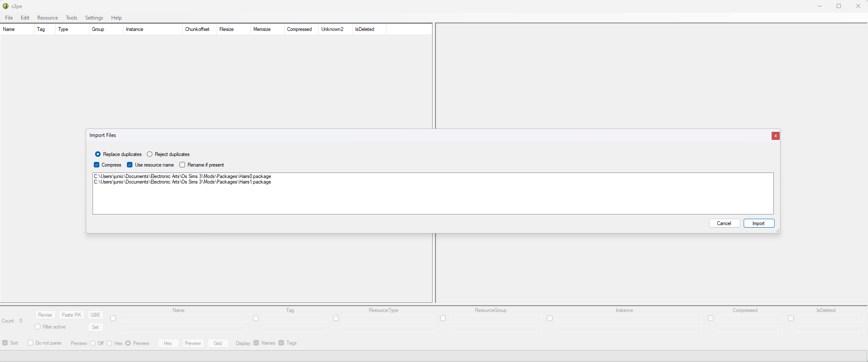Cancel the file import
The height and width of the screenshot is (362, 868).
pyautogui.click(x=725, y=223)
